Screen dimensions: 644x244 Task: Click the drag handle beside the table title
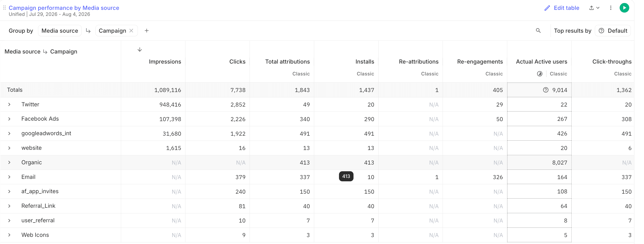click(4, 8)
